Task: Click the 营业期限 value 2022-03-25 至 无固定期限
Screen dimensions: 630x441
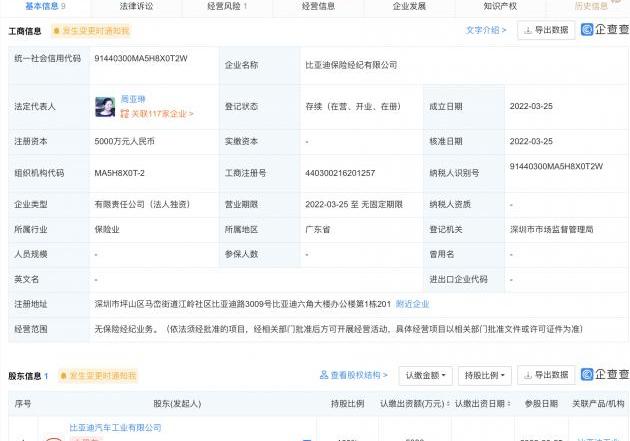Action: pos(354,204)
